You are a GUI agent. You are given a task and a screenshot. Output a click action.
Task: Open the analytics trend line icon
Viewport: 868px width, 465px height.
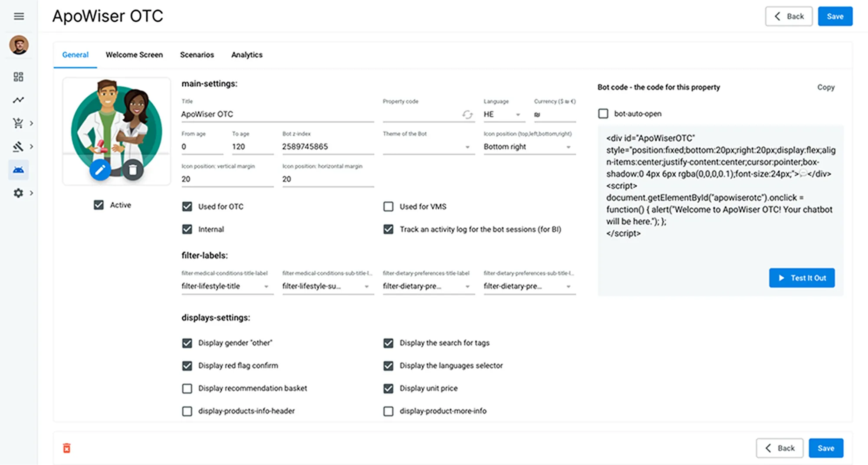[18, 100]
